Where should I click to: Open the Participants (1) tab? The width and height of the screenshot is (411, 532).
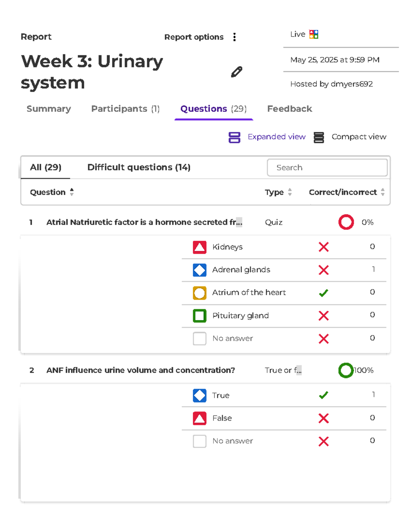(125, 109)
